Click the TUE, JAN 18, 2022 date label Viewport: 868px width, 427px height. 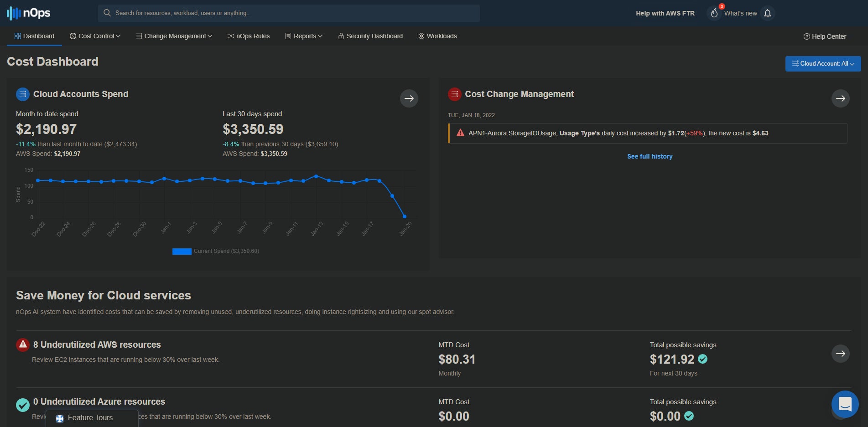471,115
